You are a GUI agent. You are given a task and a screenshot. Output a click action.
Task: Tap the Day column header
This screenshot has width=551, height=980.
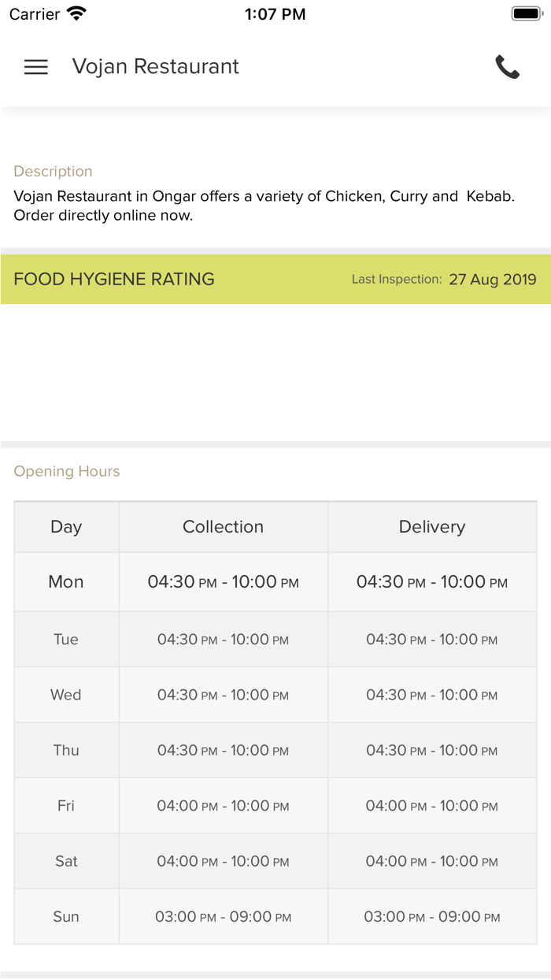point(65,526)
